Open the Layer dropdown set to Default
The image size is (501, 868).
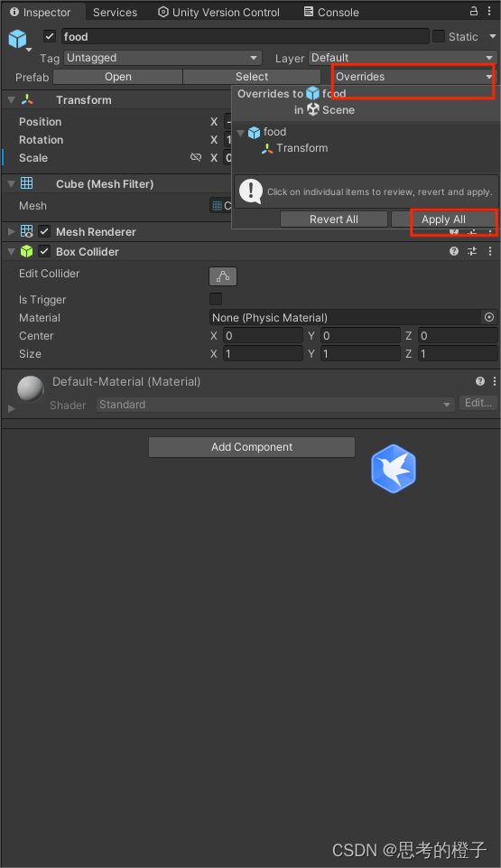pos(403,58)
